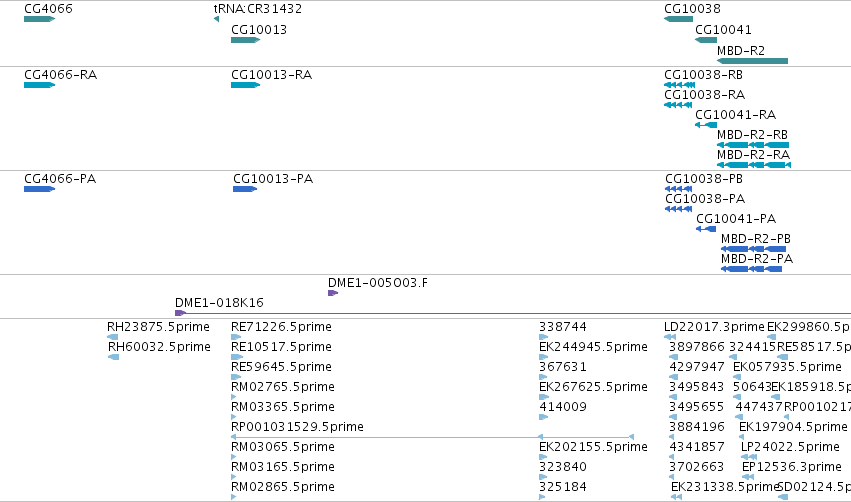Viewport: 851px width, 502px height.
Task: Select the tRNA:CR31432 label
Action: (x=258, y=9)
